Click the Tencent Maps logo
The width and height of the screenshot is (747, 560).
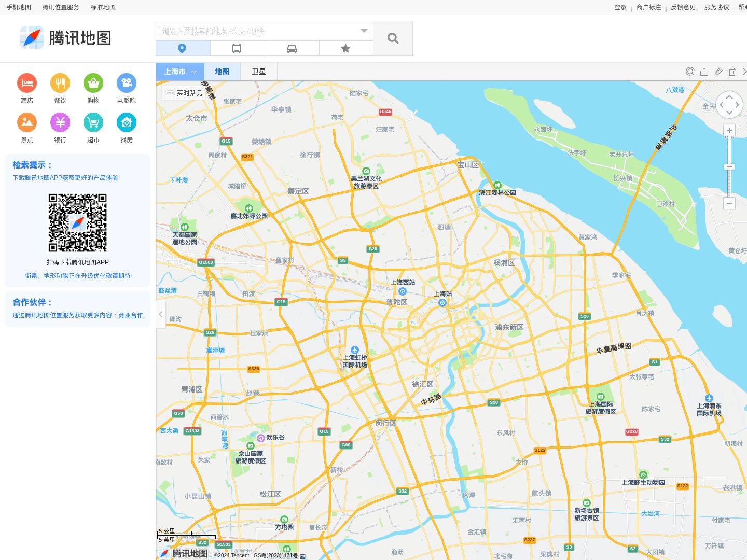pos(66,38)
